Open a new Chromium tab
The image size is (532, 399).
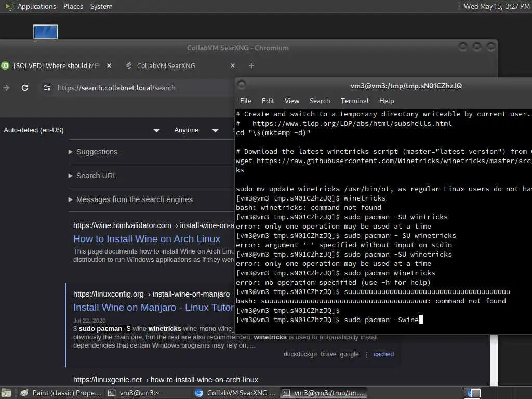click(251, 65)
